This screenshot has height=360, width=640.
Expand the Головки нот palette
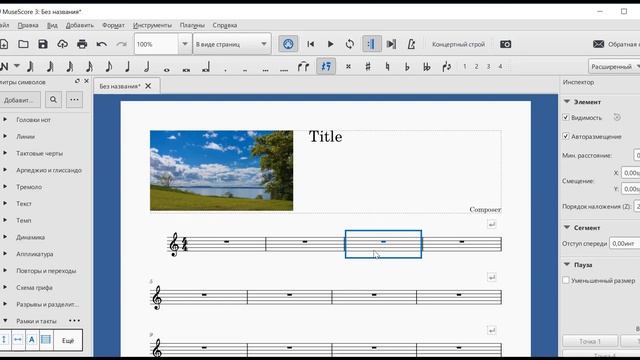tap(5, 120)
